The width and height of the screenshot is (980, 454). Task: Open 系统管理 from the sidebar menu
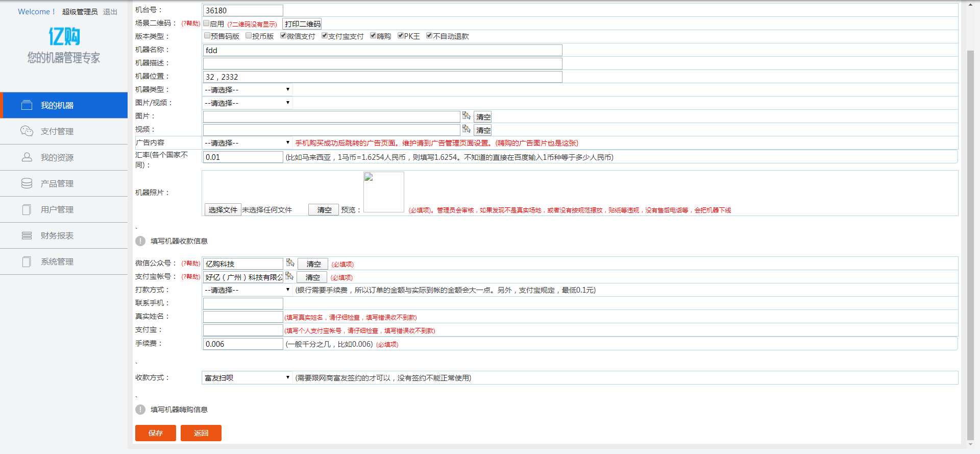57,261
